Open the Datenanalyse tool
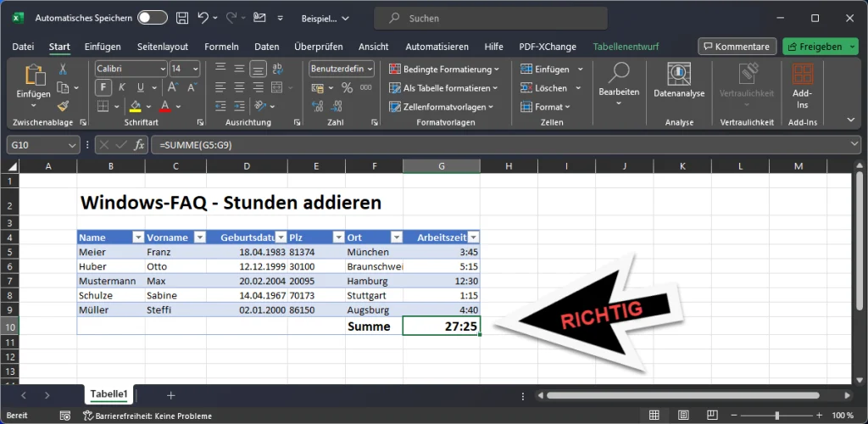This screenshot has width=868, height=424. [679, 81]
